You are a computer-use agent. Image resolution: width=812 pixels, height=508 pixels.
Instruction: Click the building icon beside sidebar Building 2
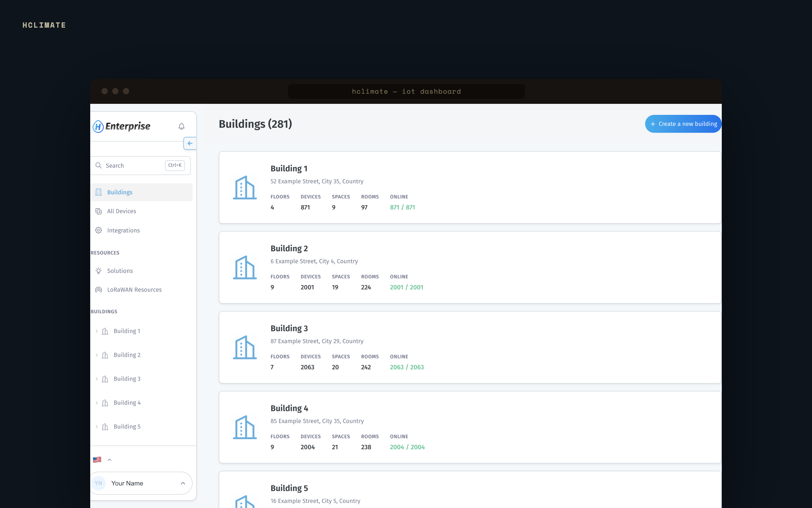(105, 355)
